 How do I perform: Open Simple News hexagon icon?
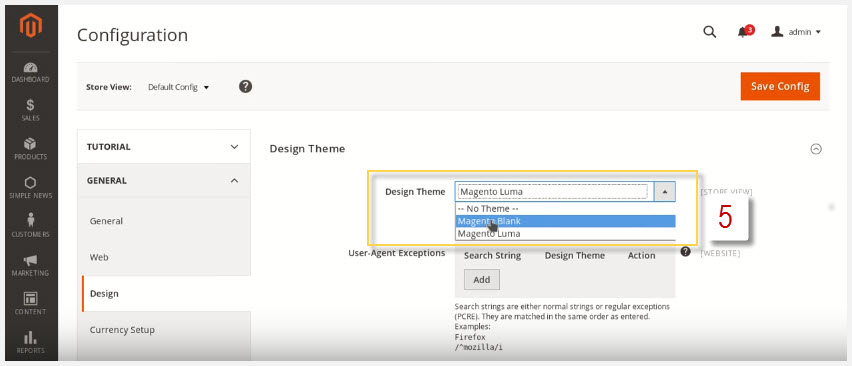coord(30,182)
